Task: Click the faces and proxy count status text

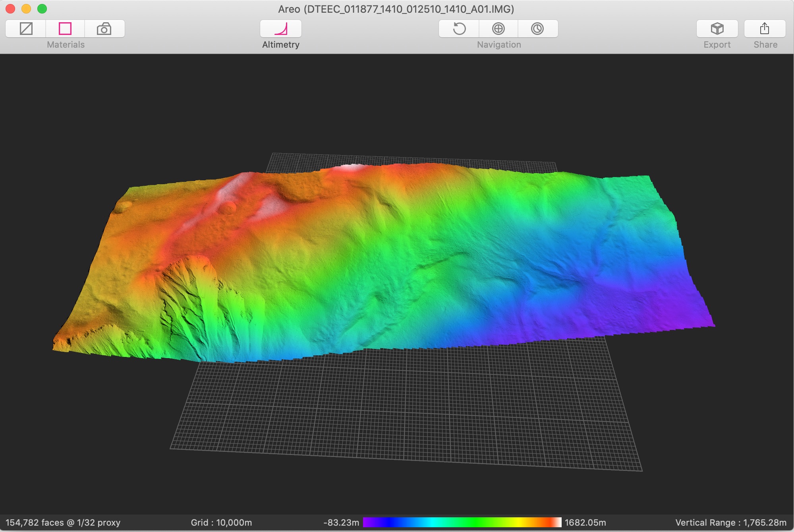Action: [63, 522]
